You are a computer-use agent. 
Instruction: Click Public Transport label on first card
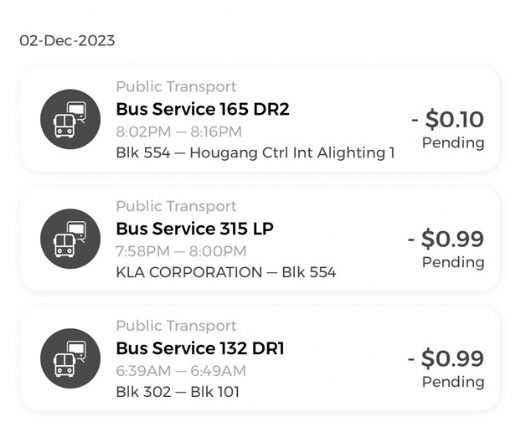pyautogui.click(x=176, y=87)
